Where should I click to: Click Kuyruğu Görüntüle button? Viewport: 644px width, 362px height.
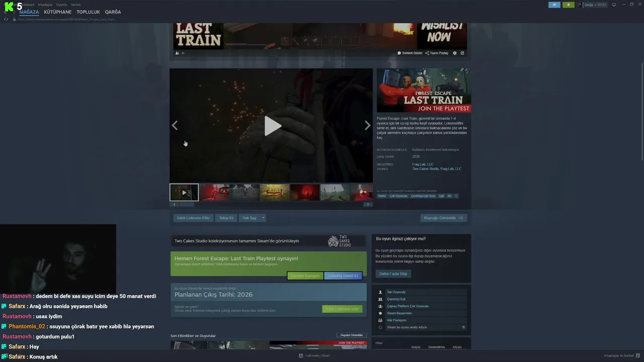[444, 218]
